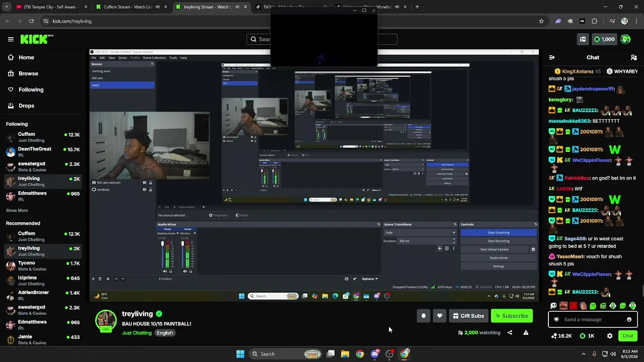
Task: Click the report warning triangle icon
Action: (x=526, y=332)
